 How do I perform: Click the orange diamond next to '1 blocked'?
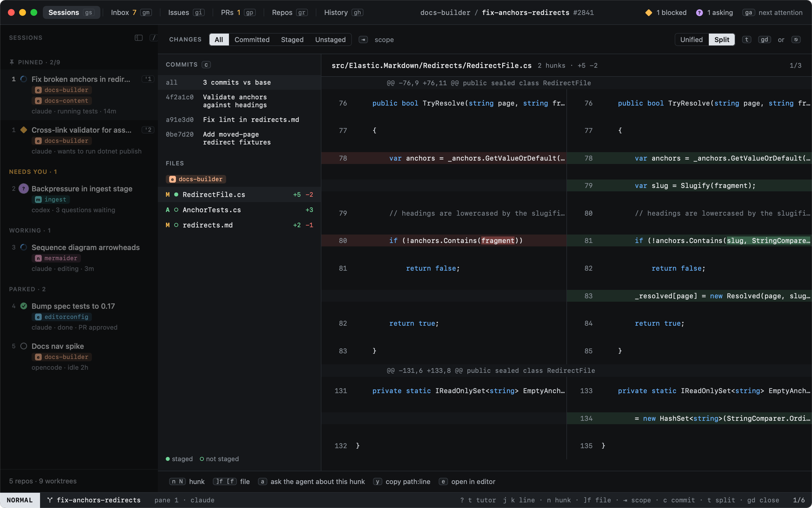[x=648, y=13]
